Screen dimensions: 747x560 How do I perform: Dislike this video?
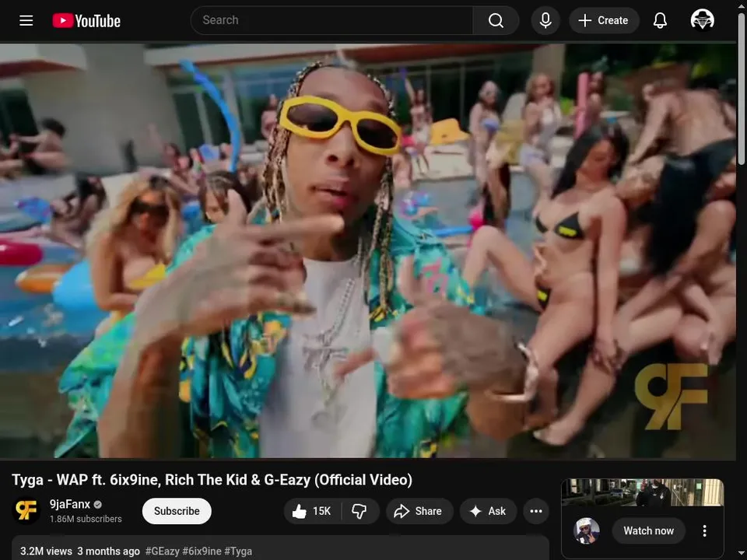[x=359, y=511]
